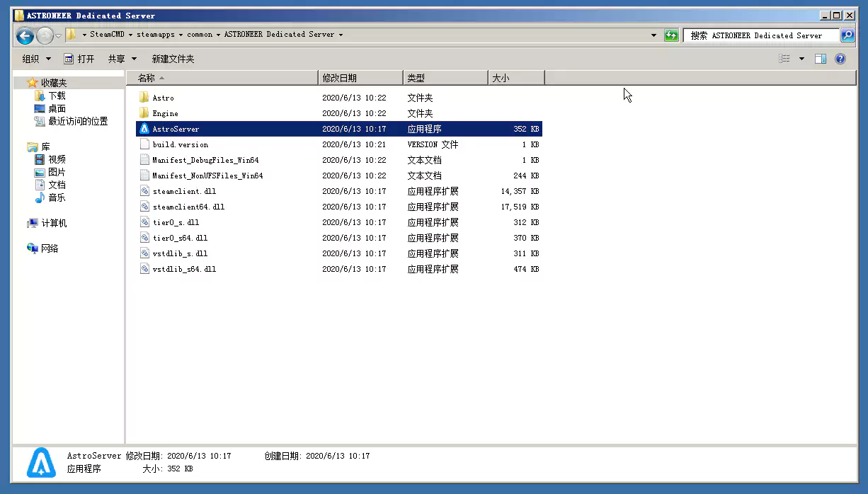Open 最近访问的位置 in navigation pane
868x494 pixels.
pos(78,121)
